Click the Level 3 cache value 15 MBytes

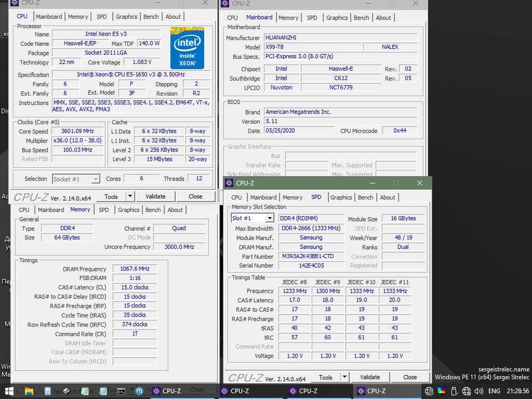coord(160,159)
